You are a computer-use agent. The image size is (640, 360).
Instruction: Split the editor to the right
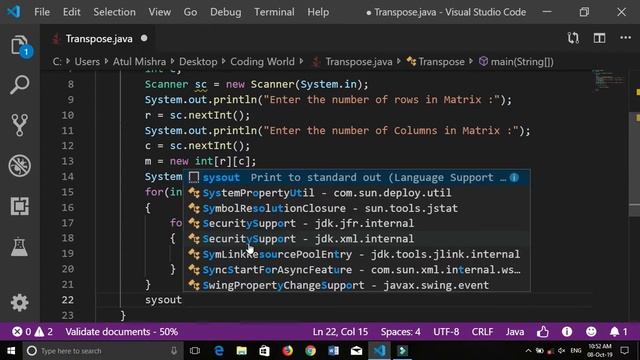pyautogui.click(x=599, y=38)
